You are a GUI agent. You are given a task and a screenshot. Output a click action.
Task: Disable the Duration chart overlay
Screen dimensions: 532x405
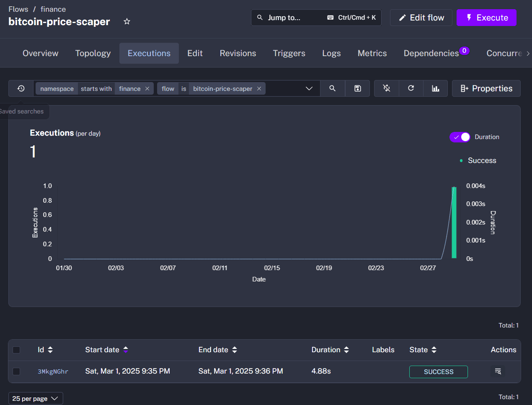(460, 137)
